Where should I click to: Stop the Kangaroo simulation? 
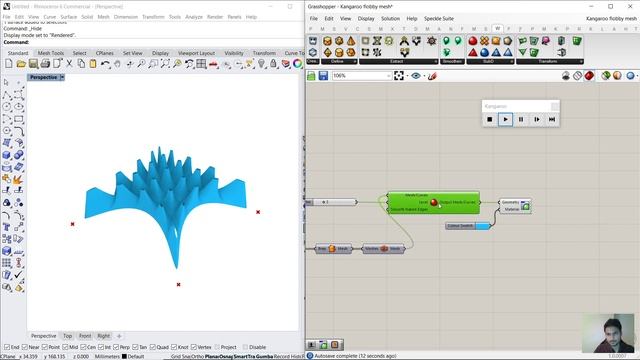[490, 119]
